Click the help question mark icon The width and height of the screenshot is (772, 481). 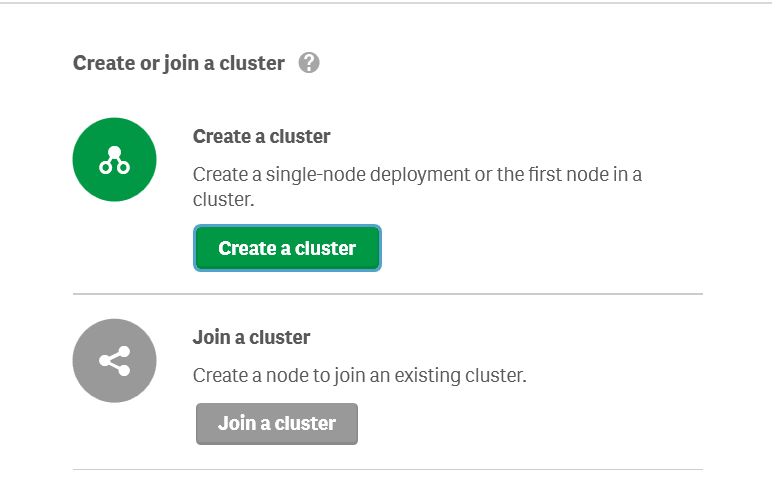click(x=309, y=63)
